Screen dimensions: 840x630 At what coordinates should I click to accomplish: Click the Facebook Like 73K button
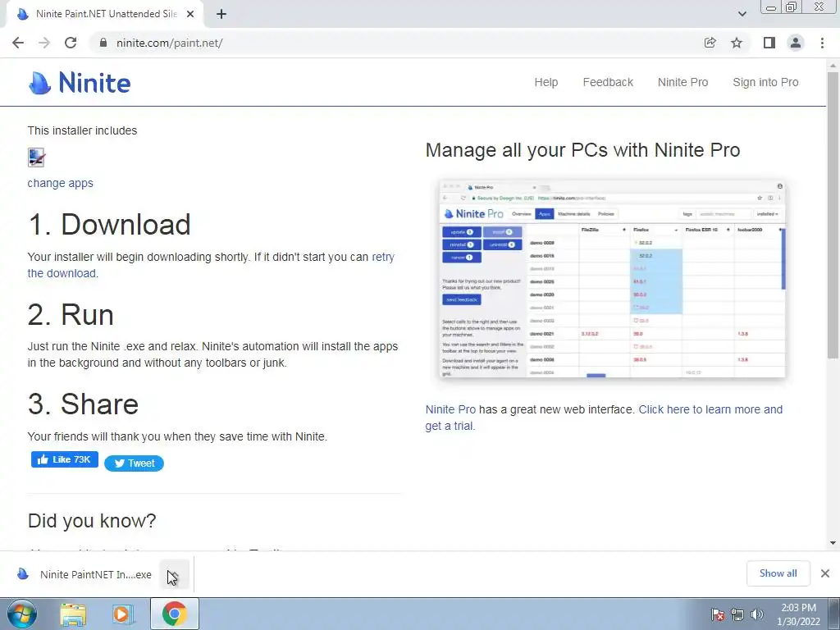click(x=65, y=459)
